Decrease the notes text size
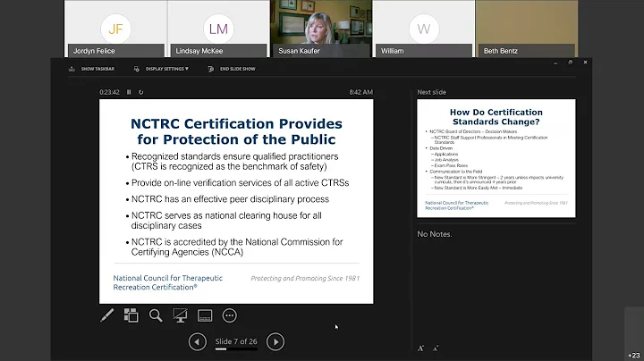Screen dimensions: 644x361 tap(436, 348)
